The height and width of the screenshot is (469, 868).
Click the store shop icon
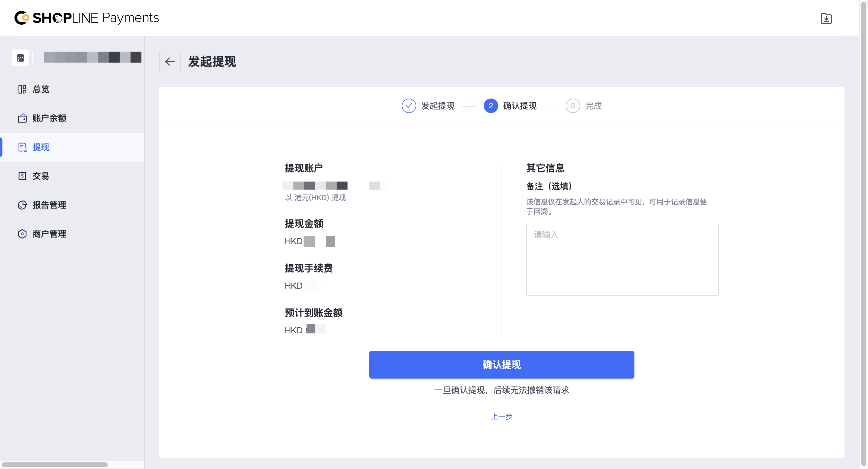20,58
